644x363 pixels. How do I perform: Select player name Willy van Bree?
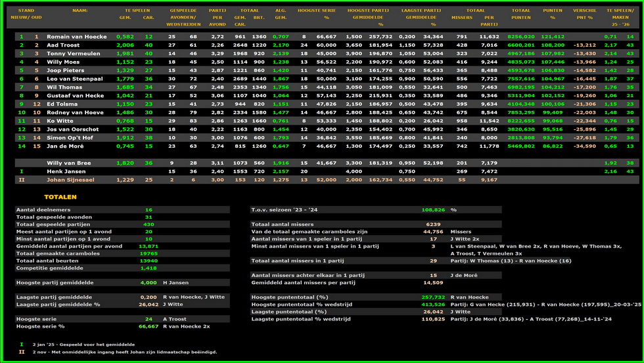point(68,163)
